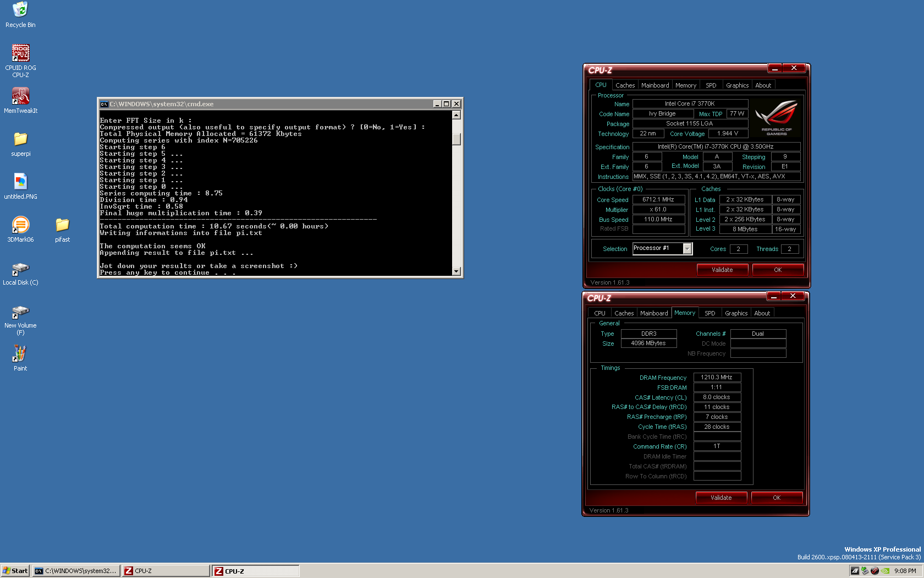Open Memory tab in upper CPU-Z window
This screenshot has width=924, height=578.
(x=686, y=85)
